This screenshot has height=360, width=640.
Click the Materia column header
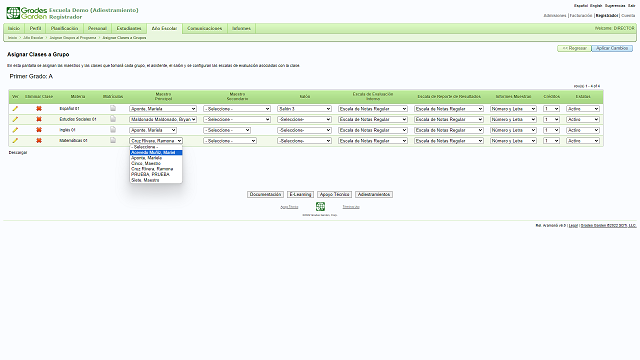tap(78, 97)
